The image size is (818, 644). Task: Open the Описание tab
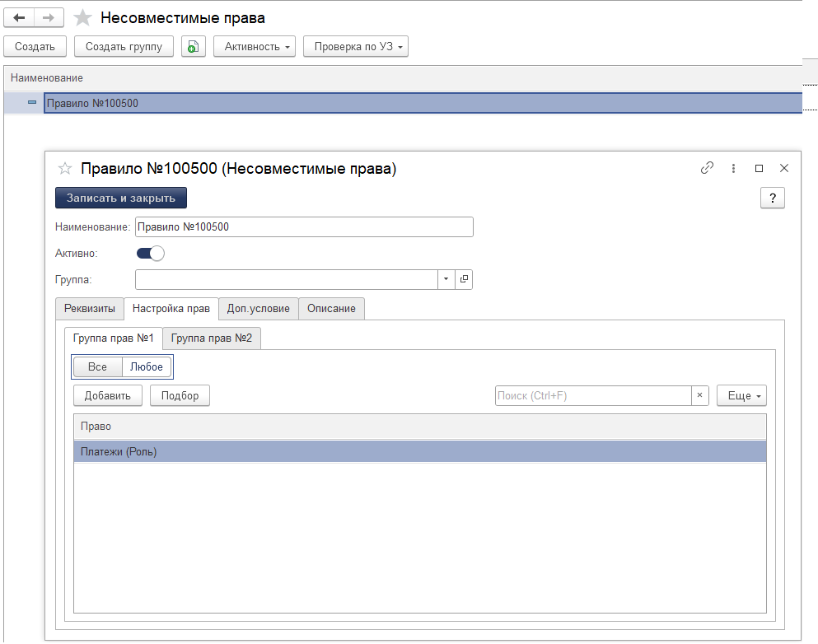[x=331, y=309]
